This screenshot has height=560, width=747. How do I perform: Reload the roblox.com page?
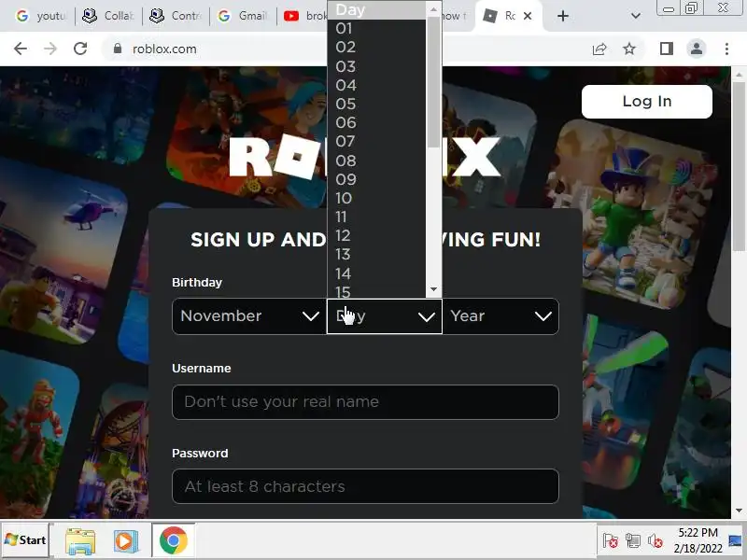click(80, 49)
